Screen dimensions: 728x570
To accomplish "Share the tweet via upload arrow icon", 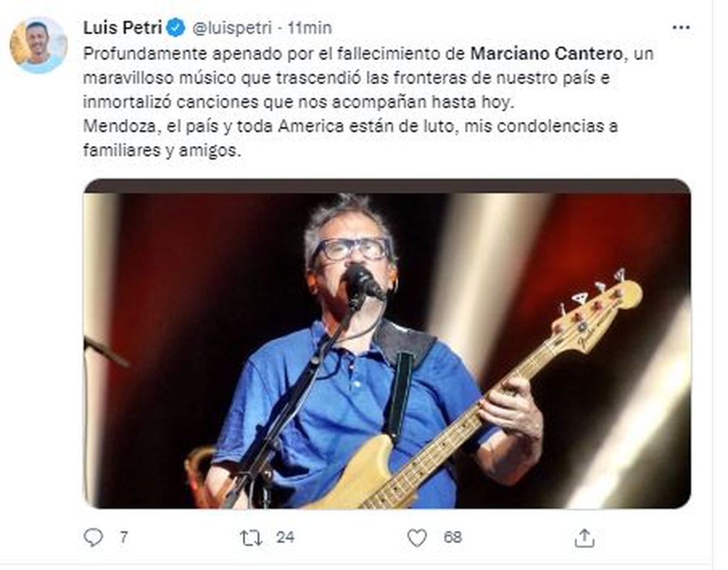I will (x=584, y=537).
